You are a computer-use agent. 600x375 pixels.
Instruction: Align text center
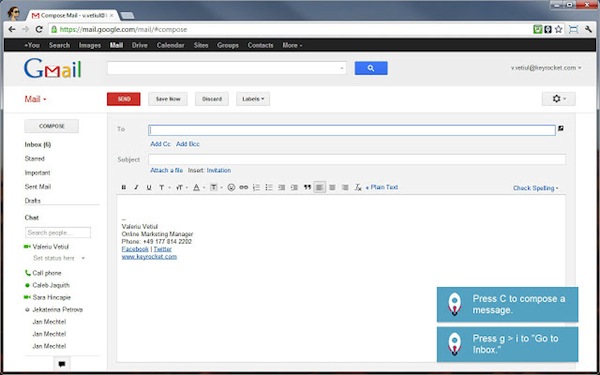point(333,188)
